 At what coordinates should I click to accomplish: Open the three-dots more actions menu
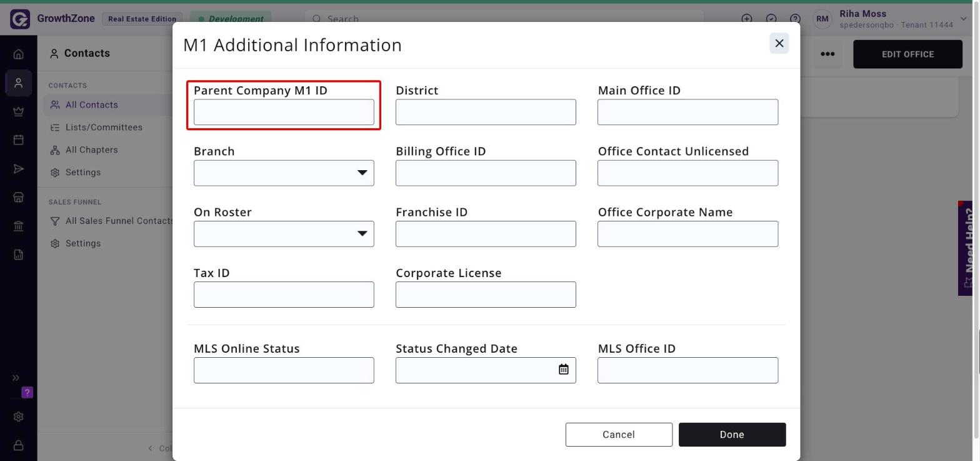coord(827,54)
